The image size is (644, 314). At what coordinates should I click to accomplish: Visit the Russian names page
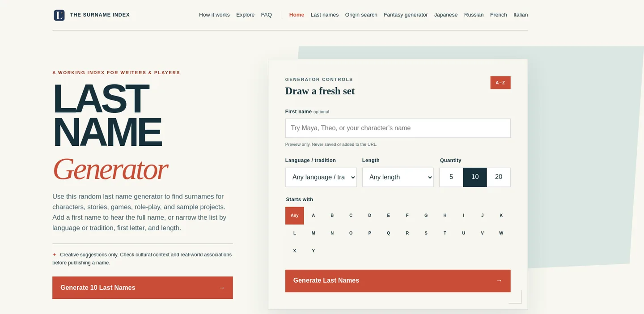click(474, 15)
